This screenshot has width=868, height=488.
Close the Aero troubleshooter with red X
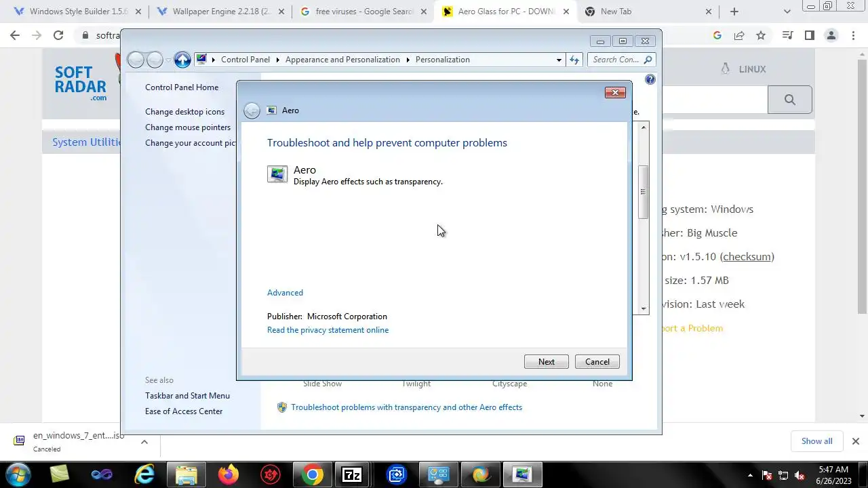[615, 92]
